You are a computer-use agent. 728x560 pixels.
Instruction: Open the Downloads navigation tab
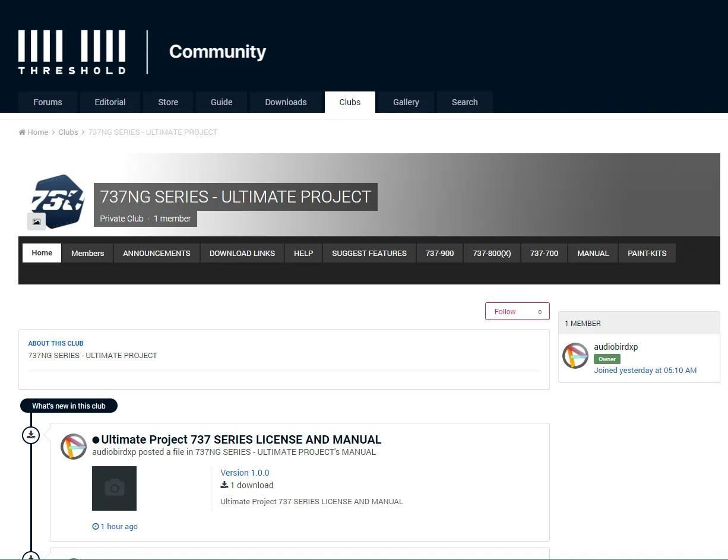click(x=286, y=102)
